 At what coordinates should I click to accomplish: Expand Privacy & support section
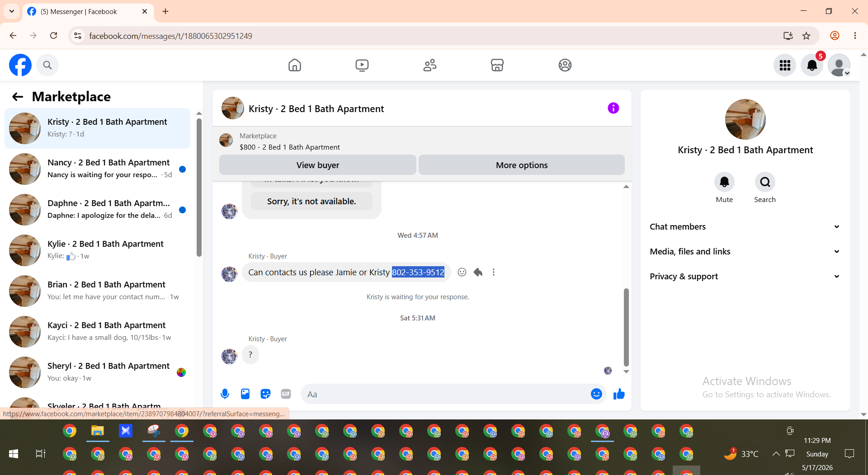[745, 277]
